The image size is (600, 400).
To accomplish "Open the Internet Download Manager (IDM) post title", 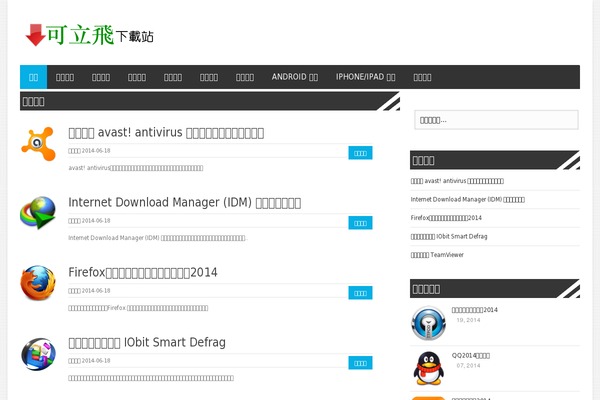I will 184,202.
